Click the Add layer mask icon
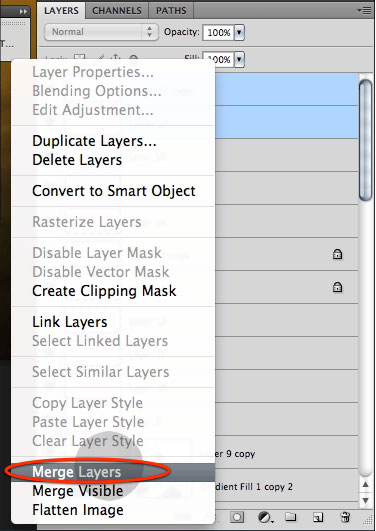Screen dimensions: 376x531 237,517
